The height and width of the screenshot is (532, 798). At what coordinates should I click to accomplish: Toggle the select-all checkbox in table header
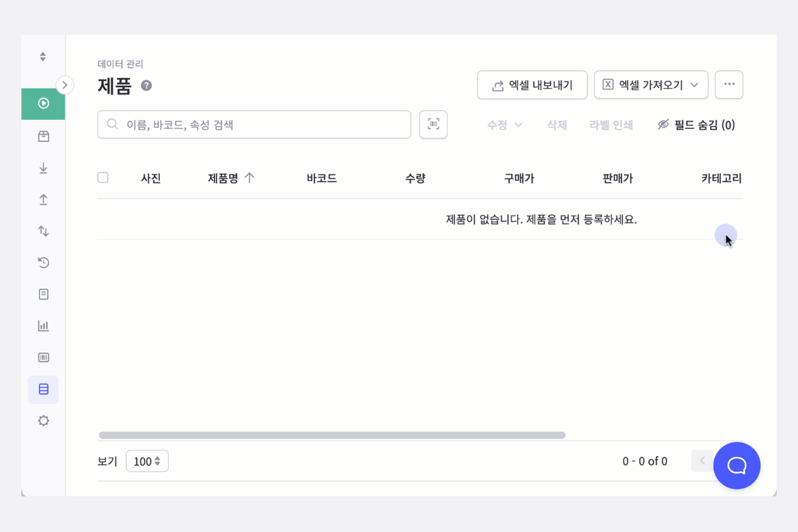(x=103, y=177)
